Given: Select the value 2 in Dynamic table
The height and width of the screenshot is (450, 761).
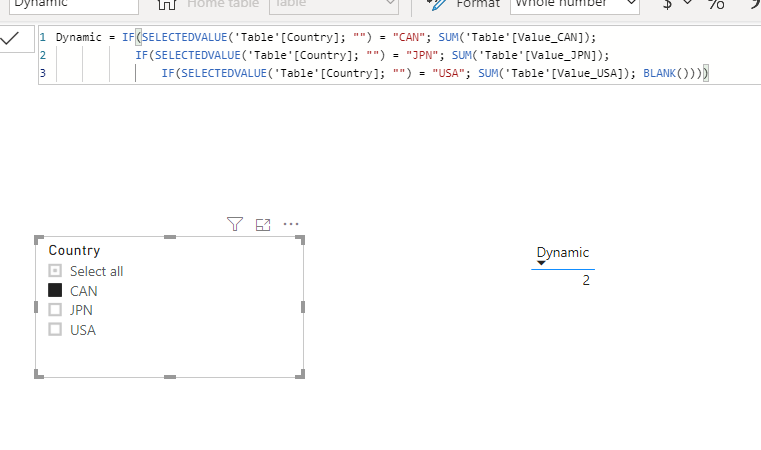Looking at the screenshot, I should [586, 281].
